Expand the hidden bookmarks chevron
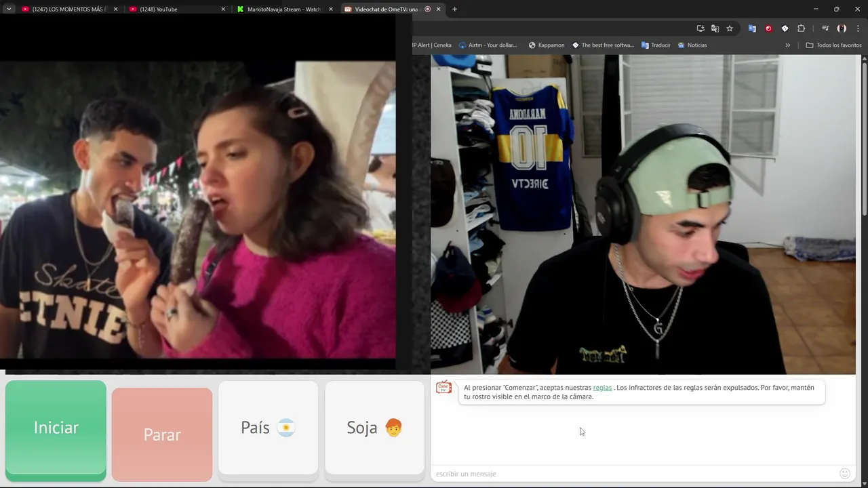 787,45
